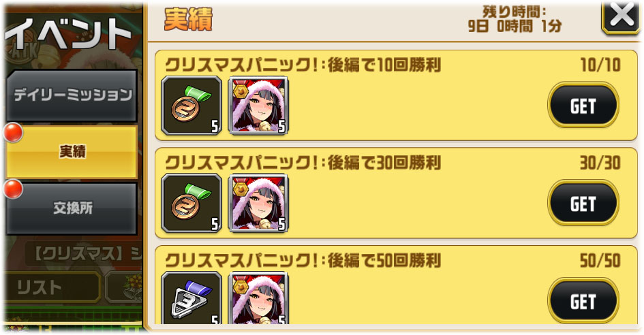Tap red notification dot on 交換所 tab

[x=13, y=189]
